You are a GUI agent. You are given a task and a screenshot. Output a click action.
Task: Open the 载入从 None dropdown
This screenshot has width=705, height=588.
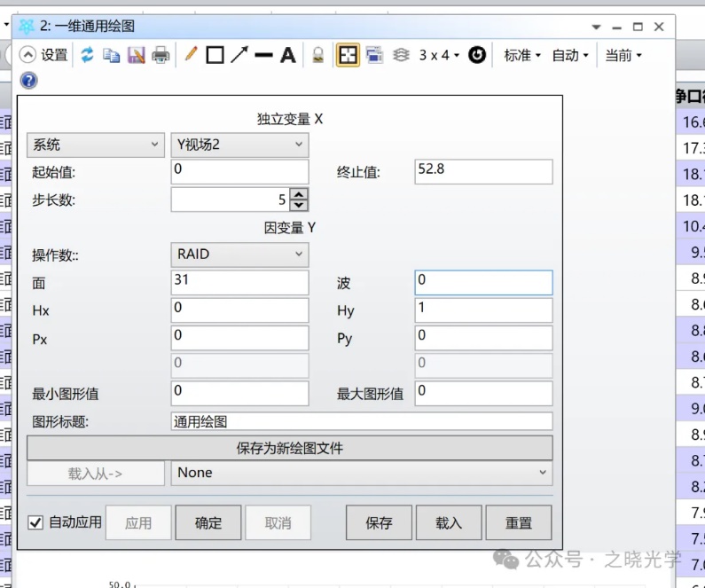click(361, 474)
